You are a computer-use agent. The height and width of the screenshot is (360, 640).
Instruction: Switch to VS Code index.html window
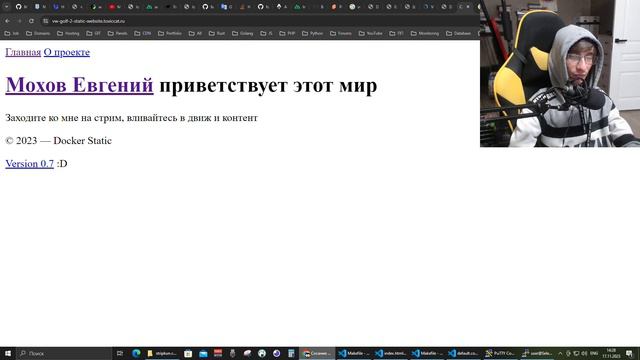click(x=390, y=353)
